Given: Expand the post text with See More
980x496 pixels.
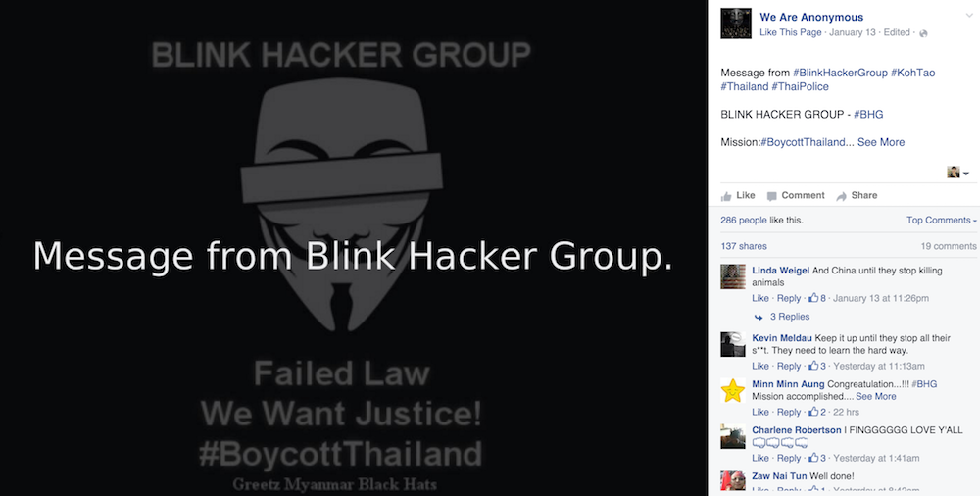Looking at the screenshot, I should tap(881, 142).
